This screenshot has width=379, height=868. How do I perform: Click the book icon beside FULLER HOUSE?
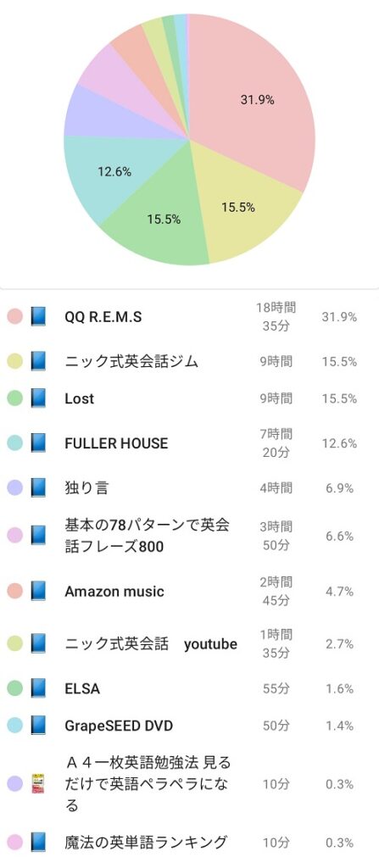point(38,442)
